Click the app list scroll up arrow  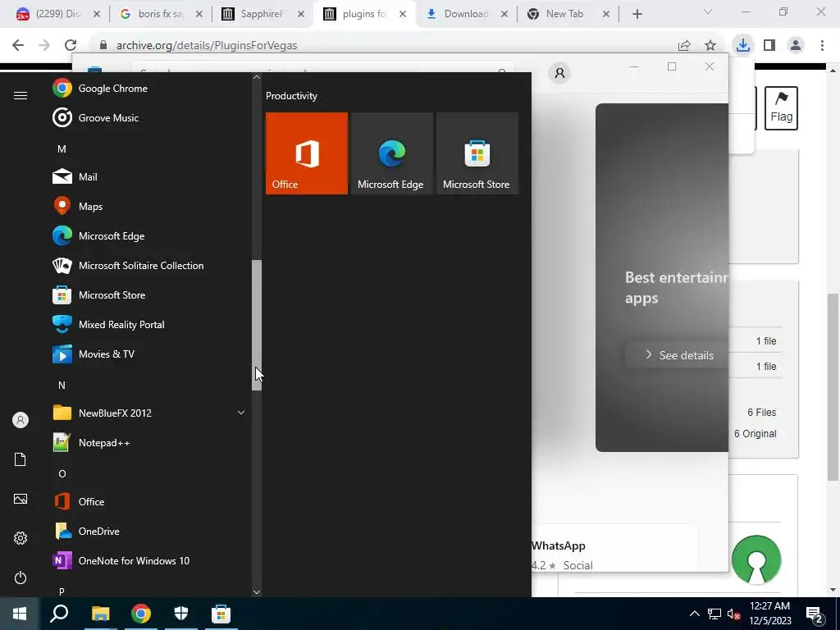[257, 77]
